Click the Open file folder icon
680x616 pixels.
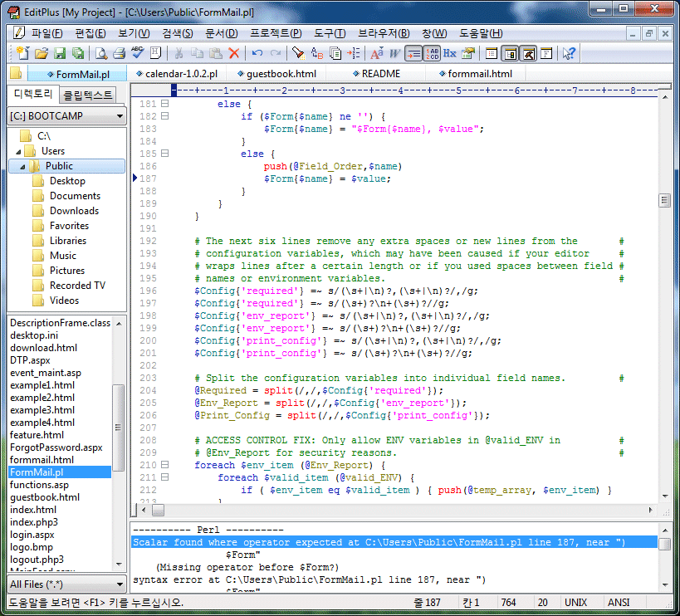tap(42, 53)
